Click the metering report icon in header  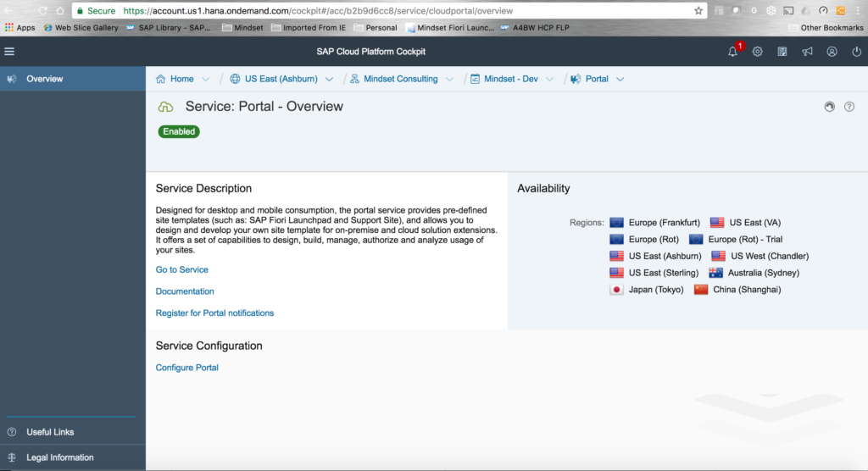tap(782, 52)
